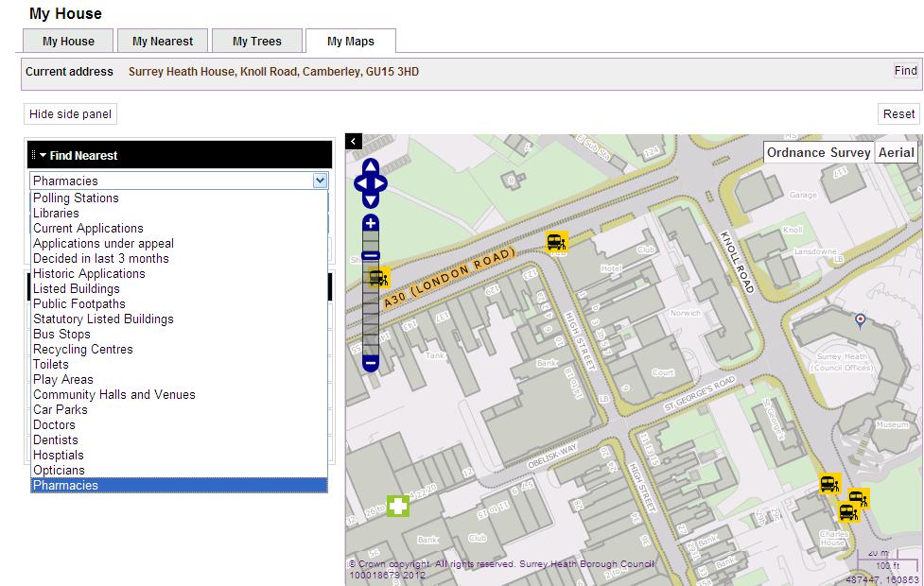The image size is (924, 586).
Task: Pan the map down with the arrow control
Action: (370, 201)
